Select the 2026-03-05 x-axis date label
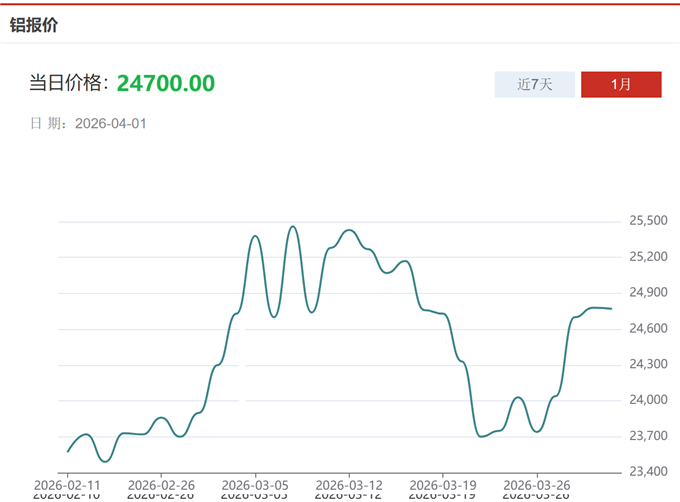This screenshot has width=680, height=502. 254,482
